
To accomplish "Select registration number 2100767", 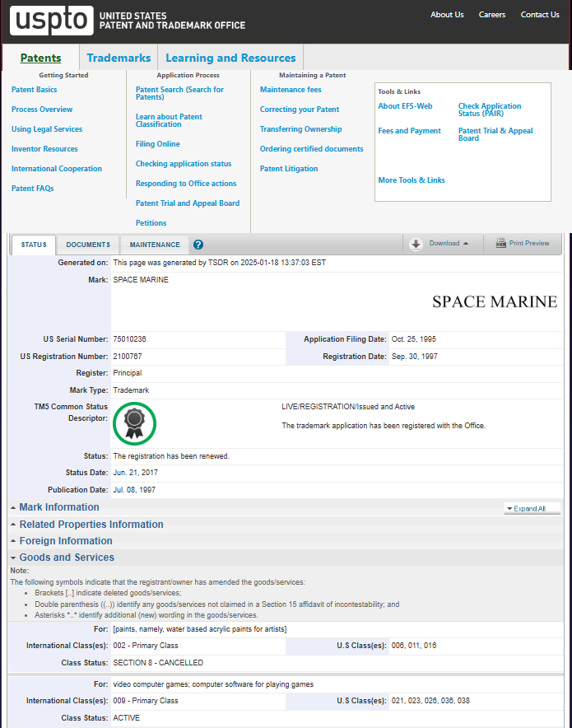I will click(x=128, y=356).
